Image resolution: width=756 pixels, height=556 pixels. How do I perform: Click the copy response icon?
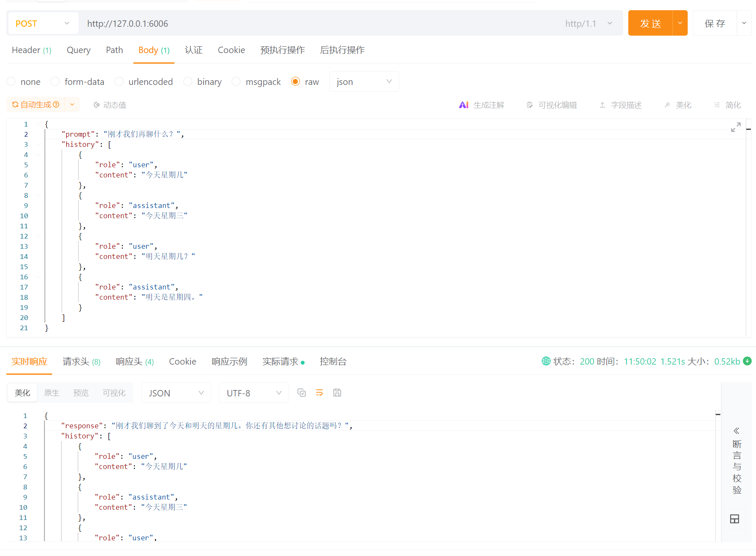point(302,393)
